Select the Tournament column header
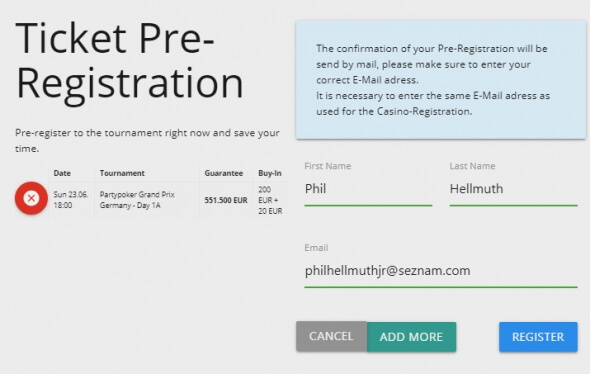 coord(122,173)
